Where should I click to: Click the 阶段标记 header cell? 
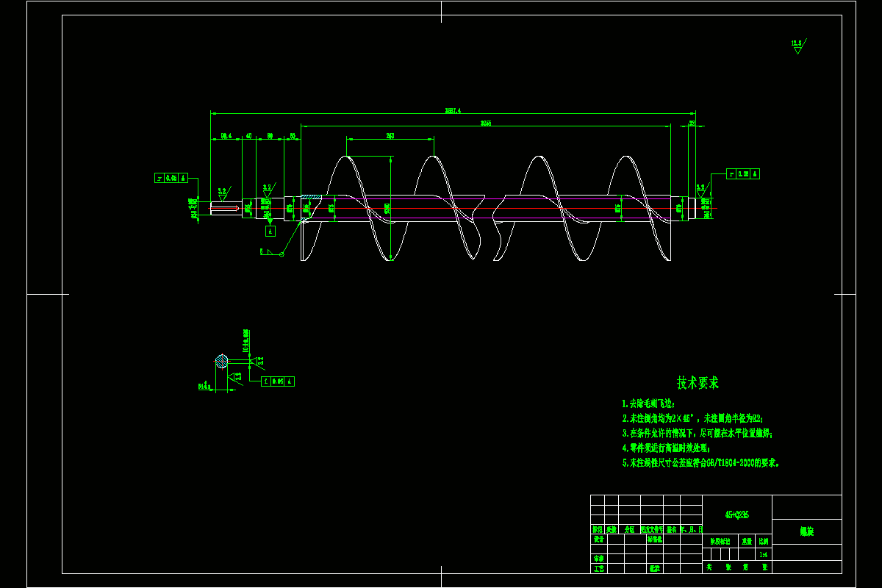pos(721,539)
